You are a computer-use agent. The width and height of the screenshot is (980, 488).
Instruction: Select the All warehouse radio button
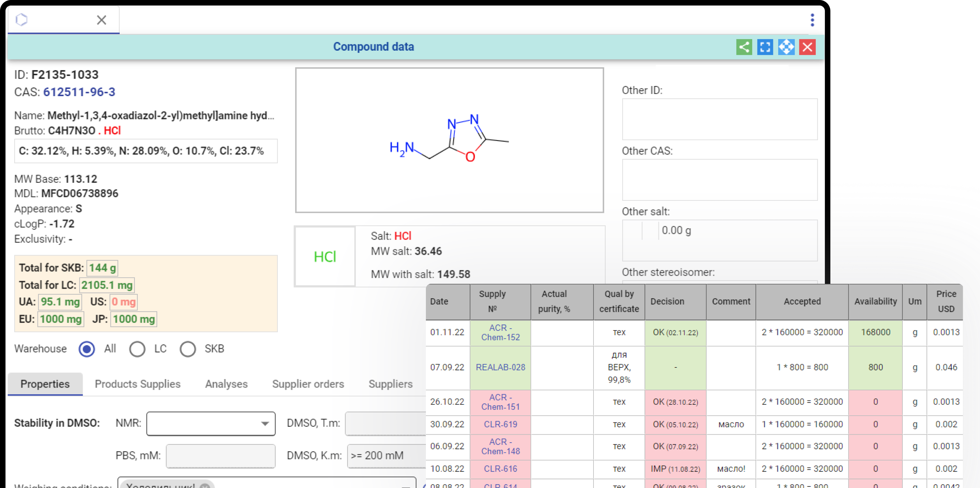pos(87,349)
